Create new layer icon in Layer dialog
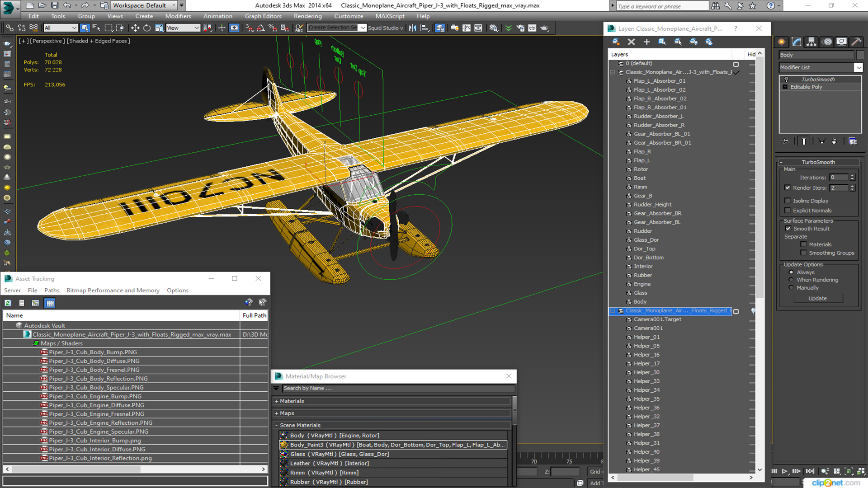This screenshot has width=868, height=488. [x=615, y=42]
